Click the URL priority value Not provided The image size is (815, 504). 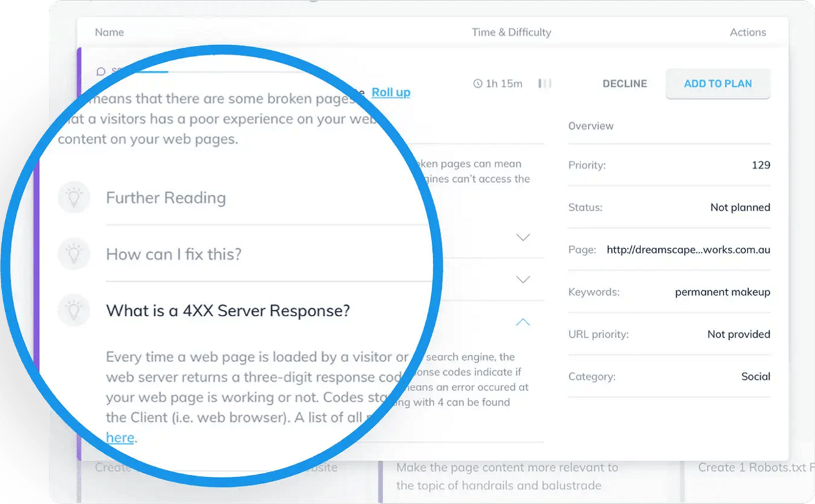coord(739,334)
